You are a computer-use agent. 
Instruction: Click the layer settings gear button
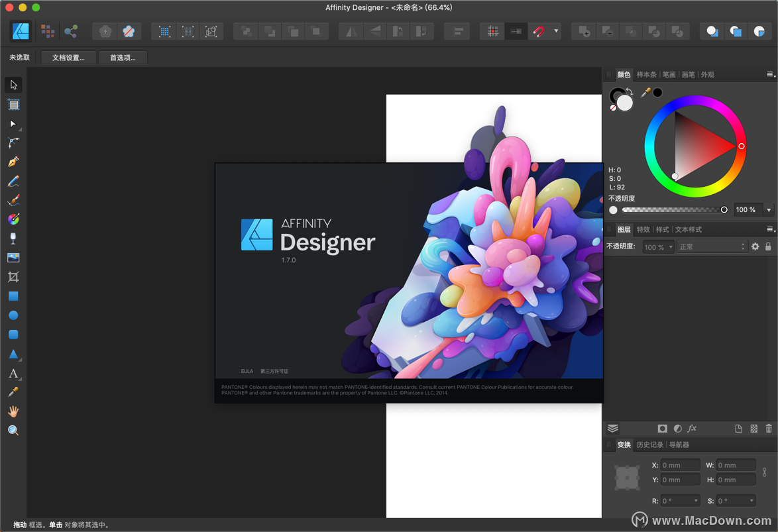pyautogui.click(x=755, y=246)
